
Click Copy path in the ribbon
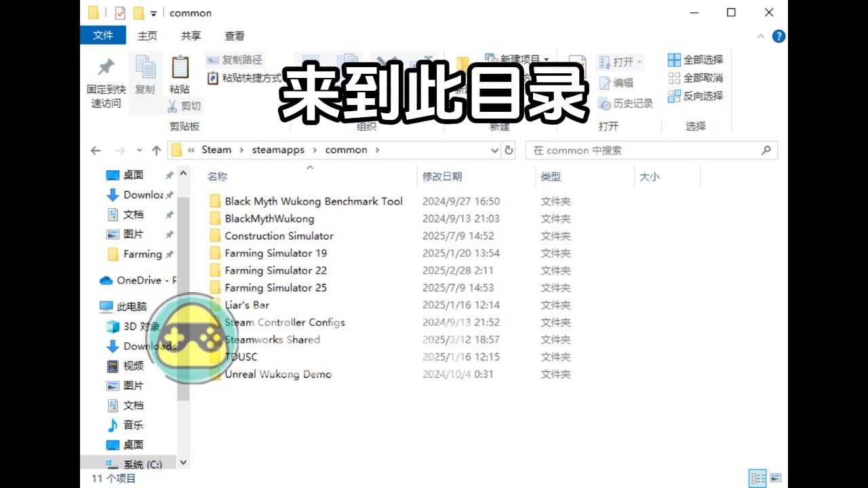[x=235, y=60]
